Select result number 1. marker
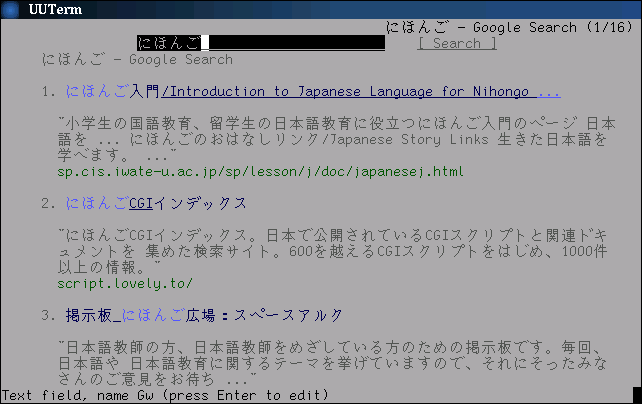The width and height of the screenshot is (642, 404). pos(49,92)
